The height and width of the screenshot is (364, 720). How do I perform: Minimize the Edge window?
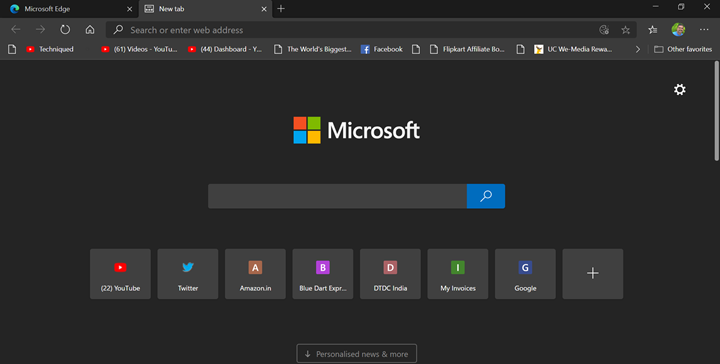(x=656, y=6)
